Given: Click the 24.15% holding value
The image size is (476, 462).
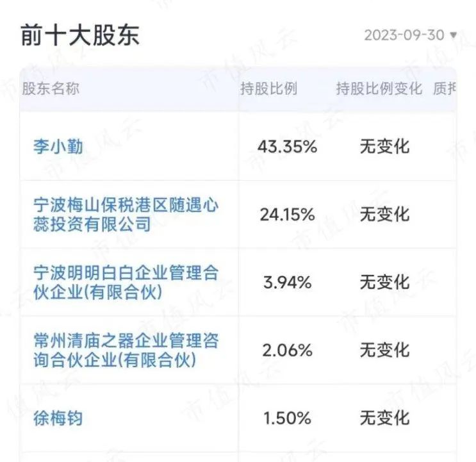Looking at the screenshot, I should (x=287, y=215).
